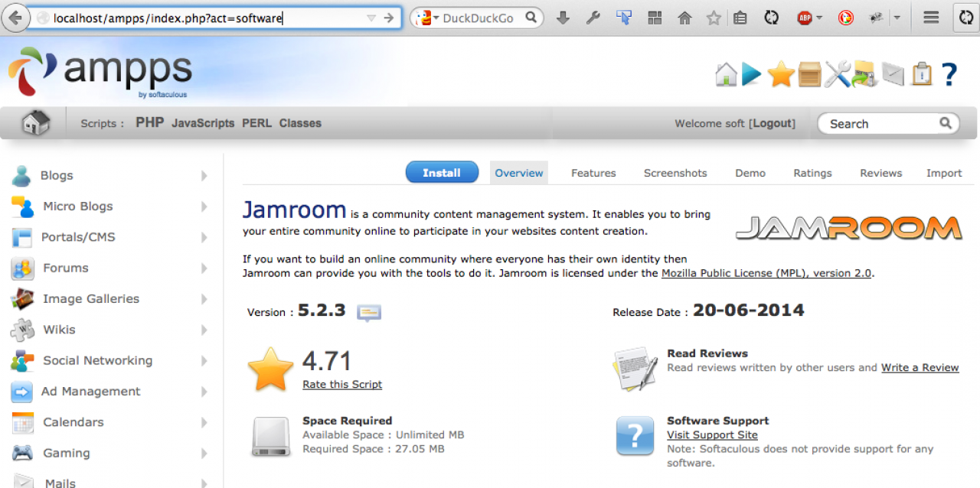
Task: Click Visit Support Site link
Action: tap(712, 435)
